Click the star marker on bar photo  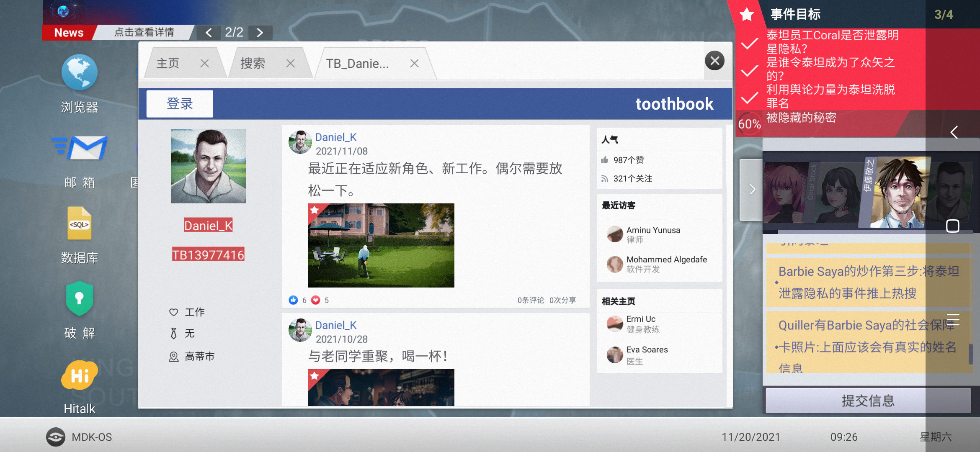pyautogui.click(x=315, y=375)
